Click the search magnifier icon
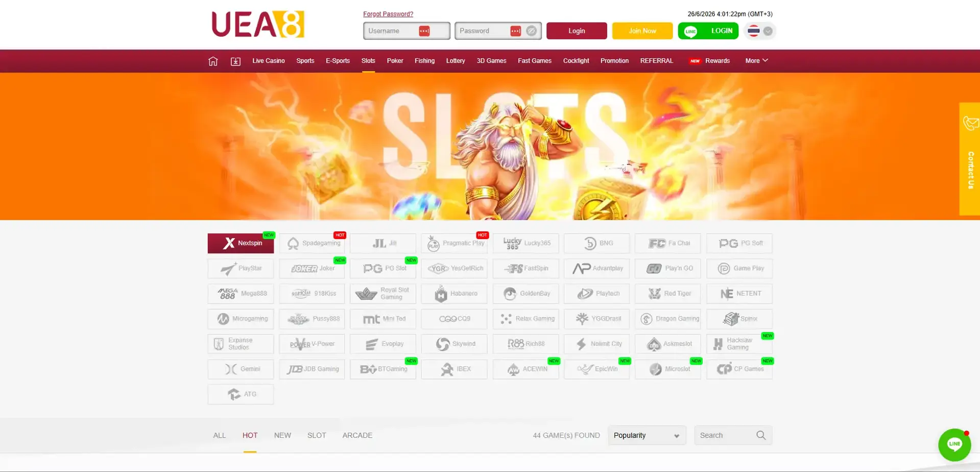This screenshot has height=472, width=980. click(x=761, y=435)
